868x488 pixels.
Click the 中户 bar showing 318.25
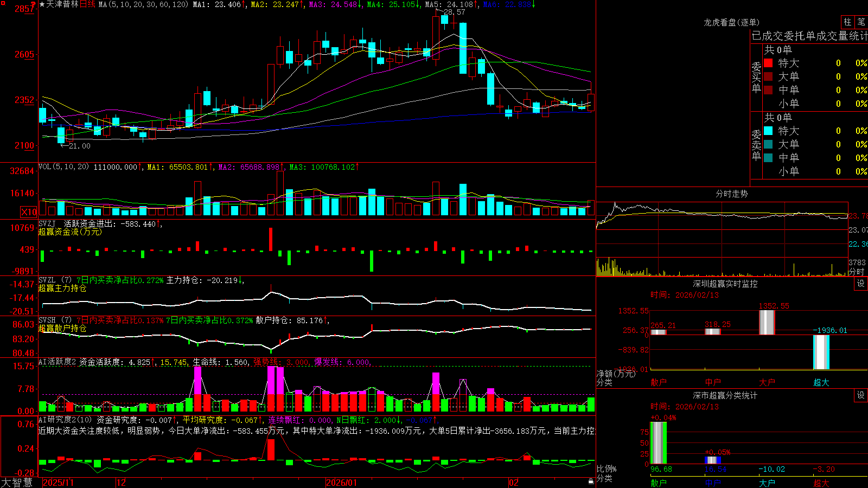tap(713, 332)
